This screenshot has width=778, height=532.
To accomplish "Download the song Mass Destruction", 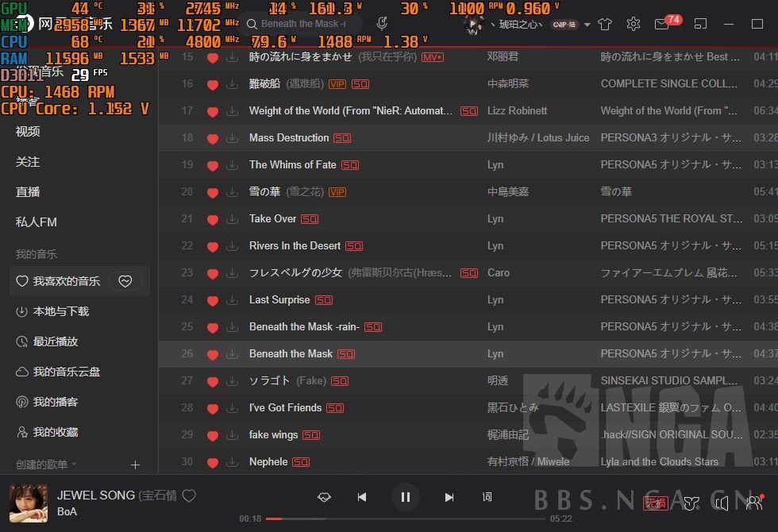I will coord(232,138).
